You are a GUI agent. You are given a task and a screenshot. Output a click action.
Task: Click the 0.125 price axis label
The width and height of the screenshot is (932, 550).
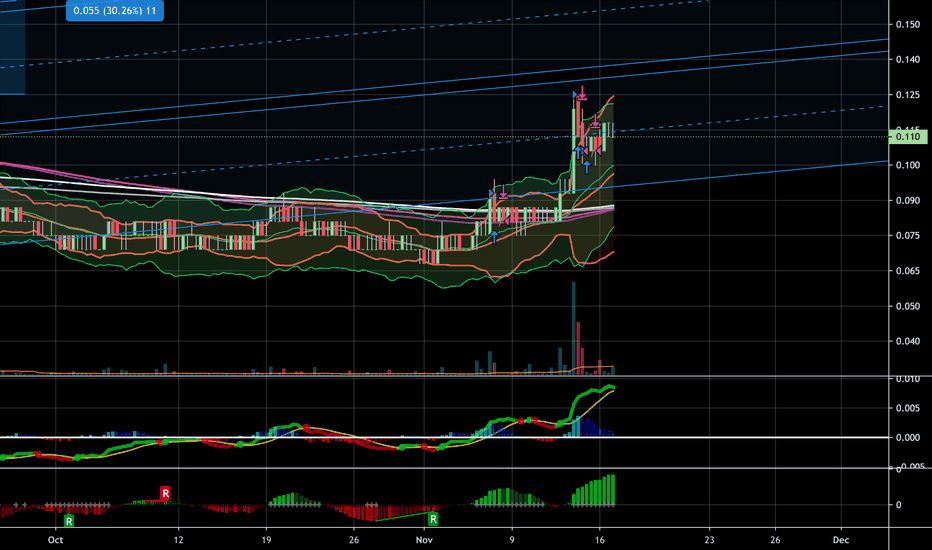[908, 95]
